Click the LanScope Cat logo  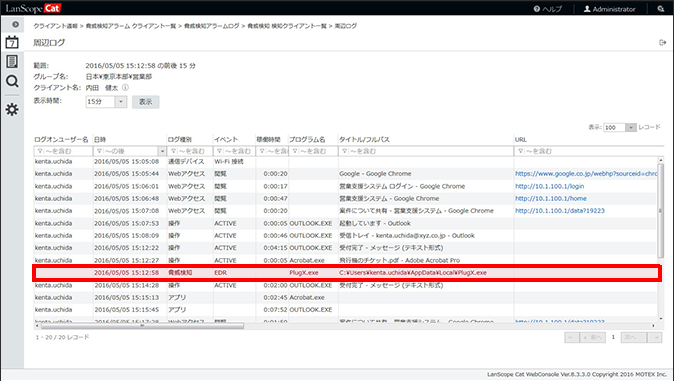click(x=33, y=8)
